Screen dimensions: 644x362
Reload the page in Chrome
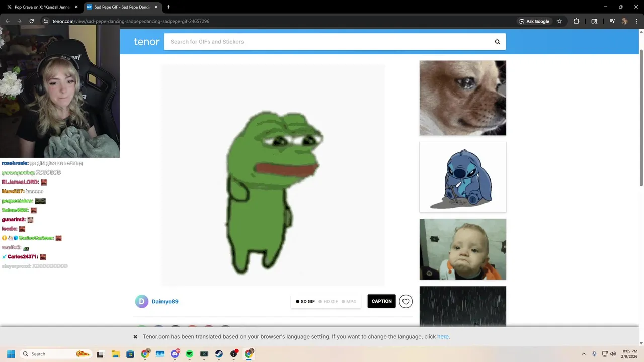click(x=31, y=21)
